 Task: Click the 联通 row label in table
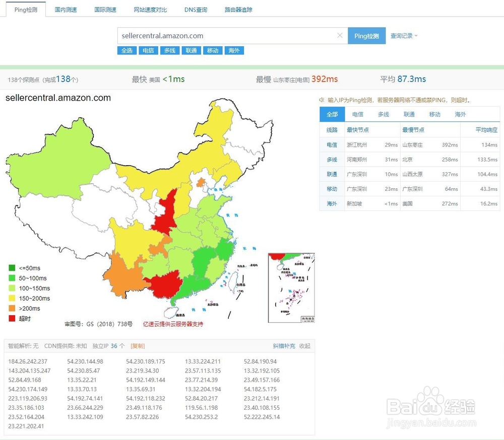point(332,174)
